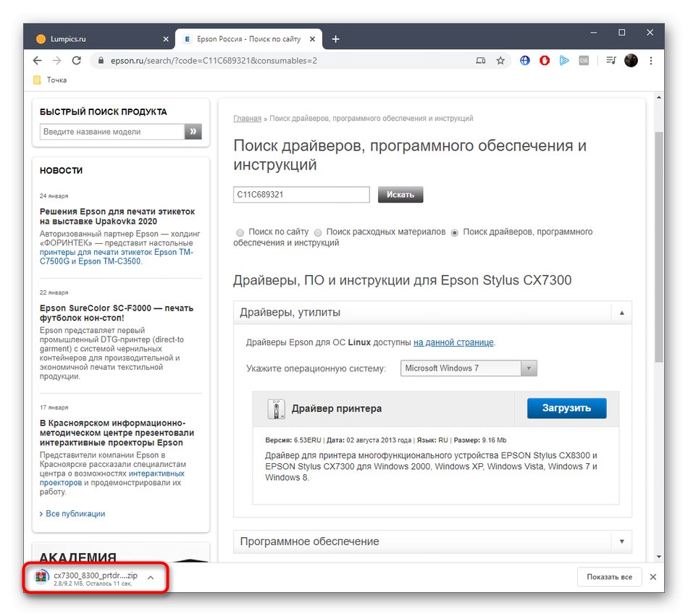Open link принтеры для печати этикеток Epson
This screenshot has width=688, height=616.
(x=117, y=256)
